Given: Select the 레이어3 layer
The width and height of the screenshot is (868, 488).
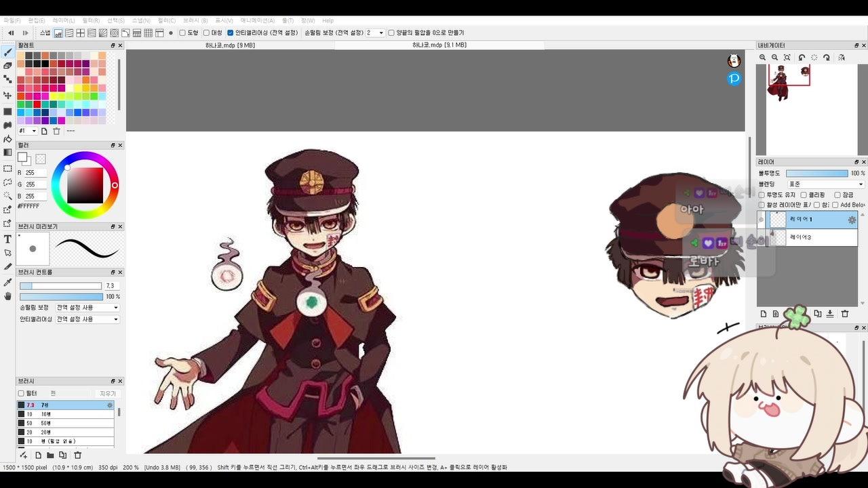Looking at the screenshot, I should 808,237.
